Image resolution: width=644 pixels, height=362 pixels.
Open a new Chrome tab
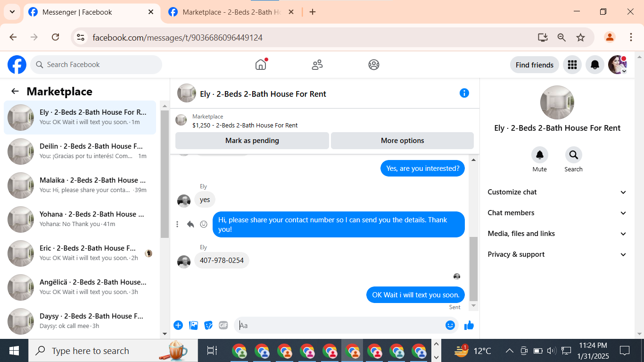tap(313, 12)
